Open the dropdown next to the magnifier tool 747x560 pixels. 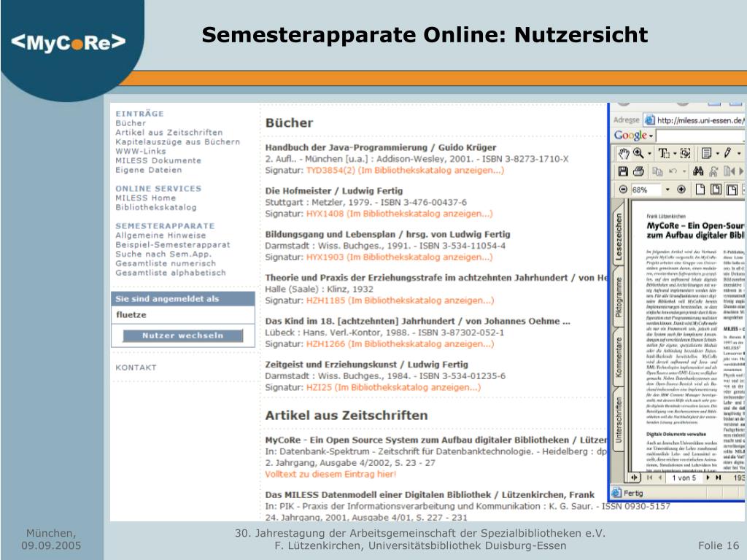coord(650,153)
